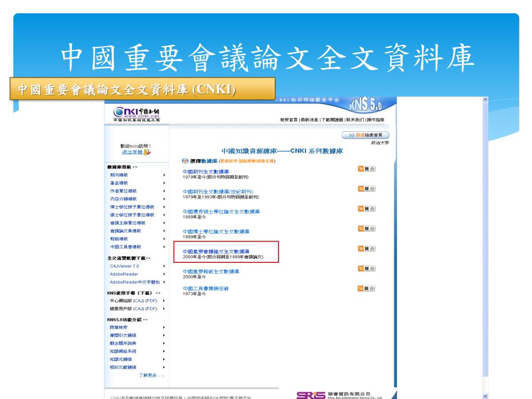Click the SRIS 碩睿資訊 logo at bottom
The image size is (532, 399).
339,395
